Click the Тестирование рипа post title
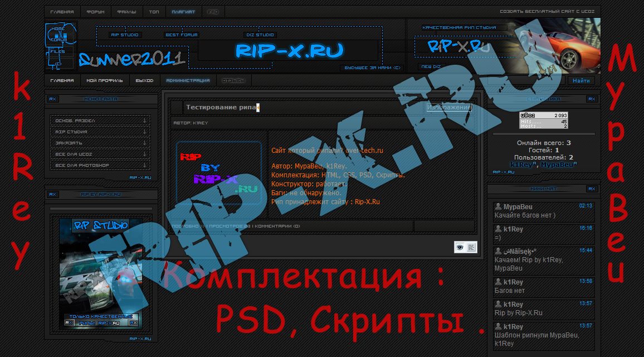 pyautogui.click(x=221, y=107)
